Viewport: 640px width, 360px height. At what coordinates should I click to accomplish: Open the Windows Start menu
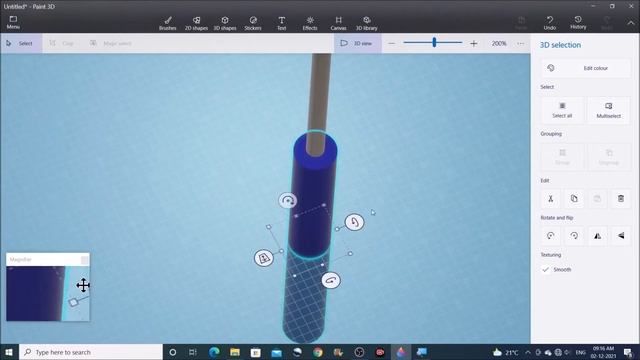9,352
